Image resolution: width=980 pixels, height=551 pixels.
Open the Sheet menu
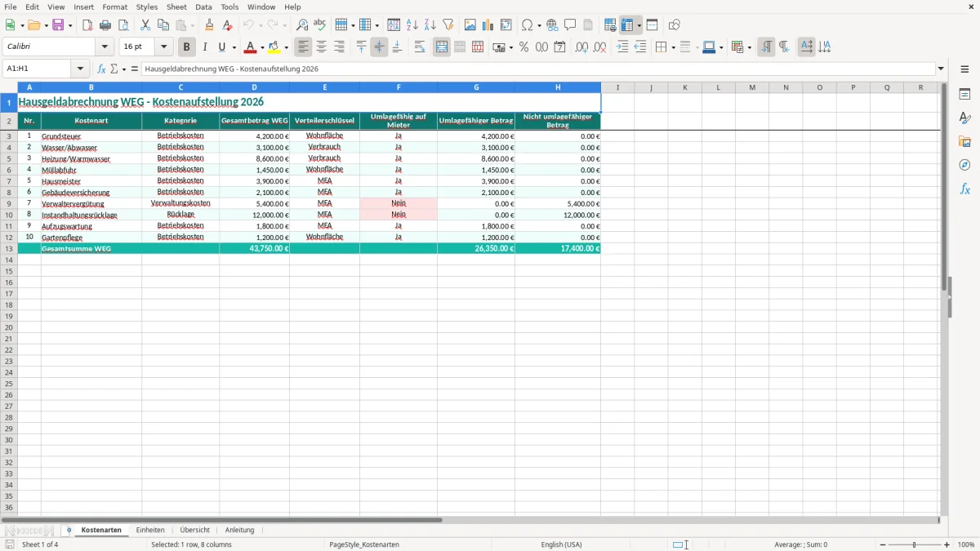click(176, 7)
